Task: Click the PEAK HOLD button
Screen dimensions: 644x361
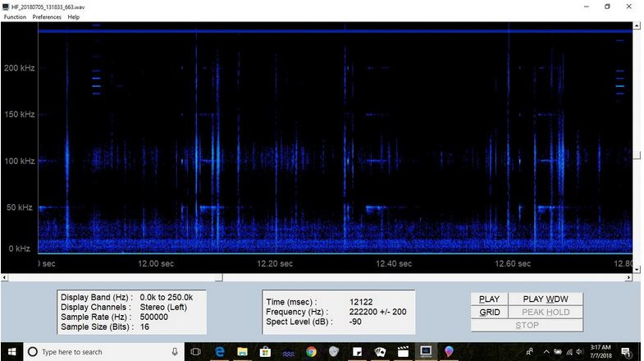Action: pos(546,312)
